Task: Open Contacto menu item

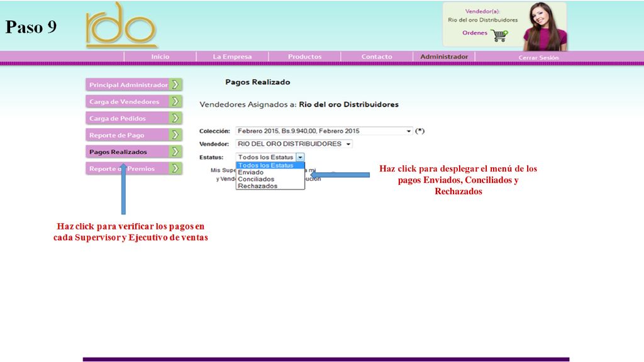Action: pyautogui.click(x=377, y=57)
